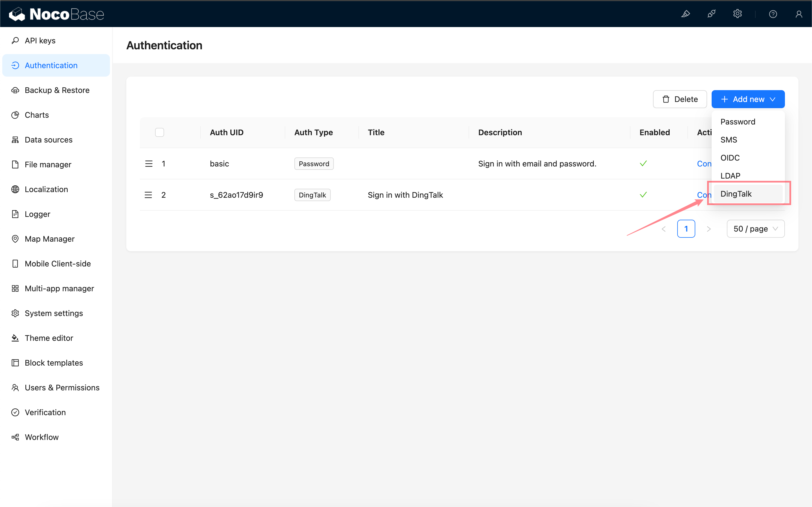
Task: Pick the LDAP authenticator option
Action: tap(730, 176)
